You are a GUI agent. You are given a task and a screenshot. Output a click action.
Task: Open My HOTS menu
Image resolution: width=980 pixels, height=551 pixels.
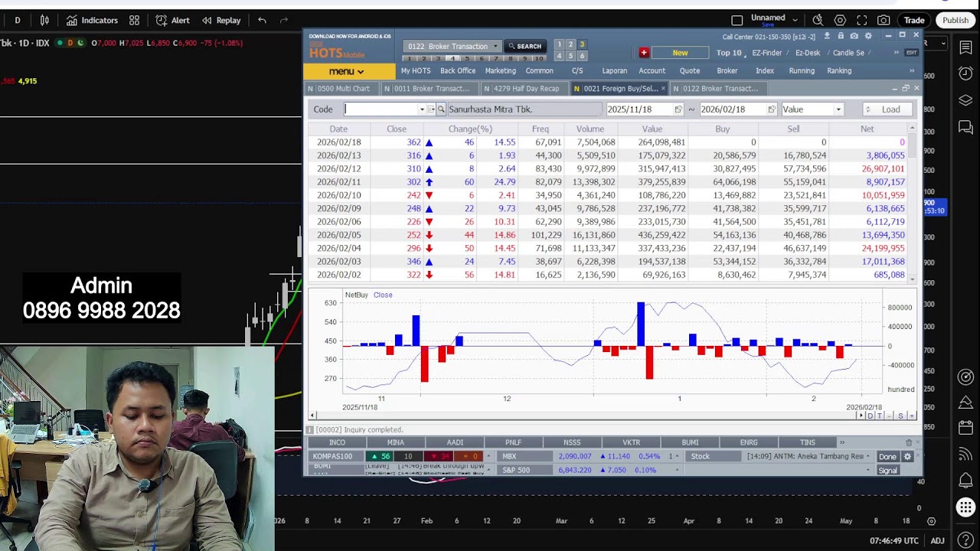pos(416,70)
